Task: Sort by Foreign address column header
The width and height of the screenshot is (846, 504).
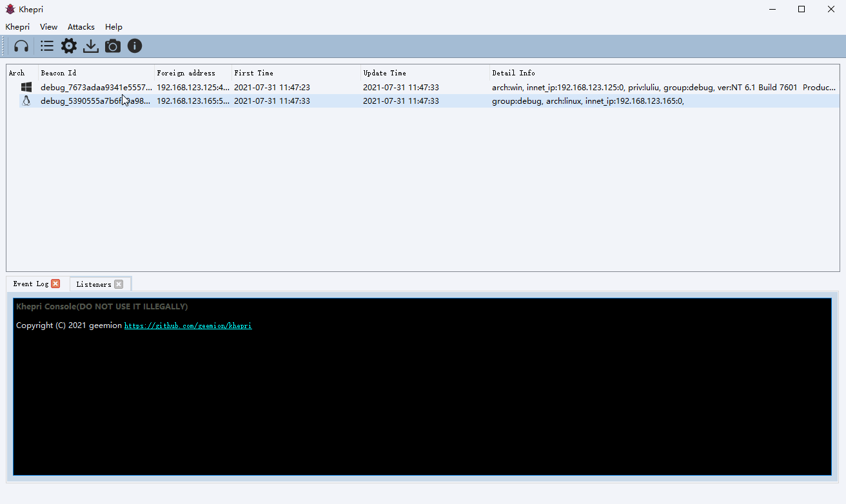Action: [x=193, y=73]
